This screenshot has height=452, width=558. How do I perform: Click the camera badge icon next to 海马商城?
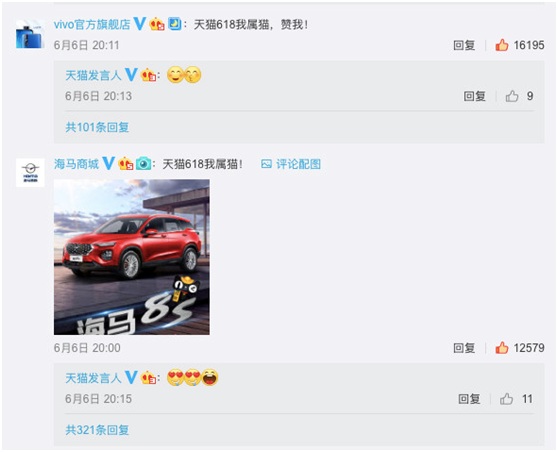coord(143,164)
